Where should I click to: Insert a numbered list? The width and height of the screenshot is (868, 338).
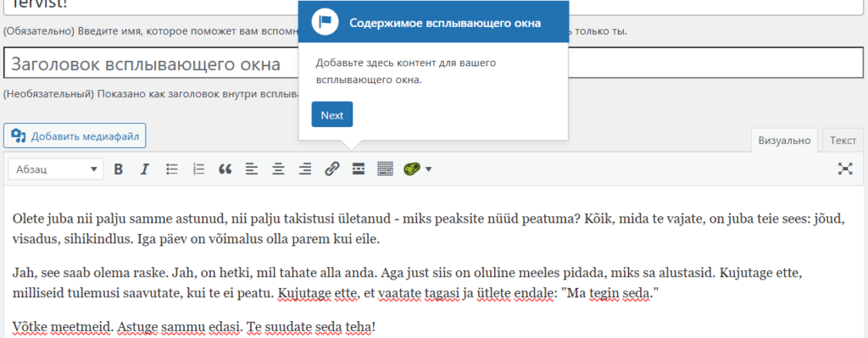point(198,169)
